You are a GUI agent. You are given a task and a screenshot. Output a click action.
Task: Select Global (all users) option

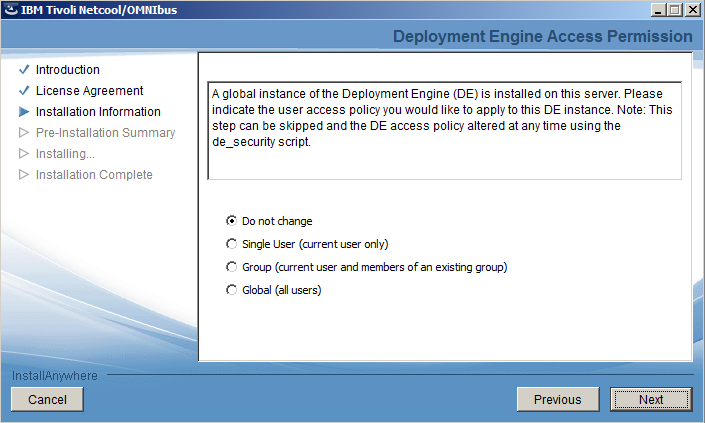click(x=232, y=290)
